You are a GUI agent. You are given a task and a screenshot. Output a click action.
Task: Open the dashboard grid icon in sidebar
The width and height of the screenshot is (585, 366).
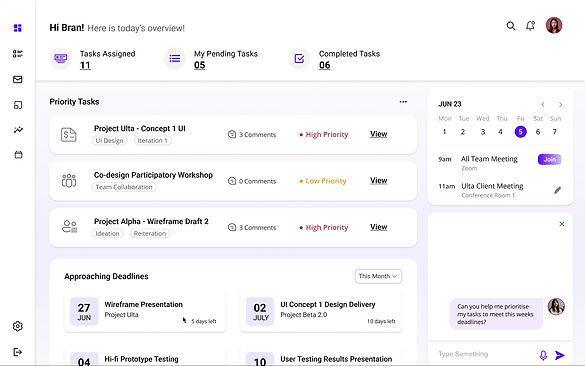click(18, 28)
